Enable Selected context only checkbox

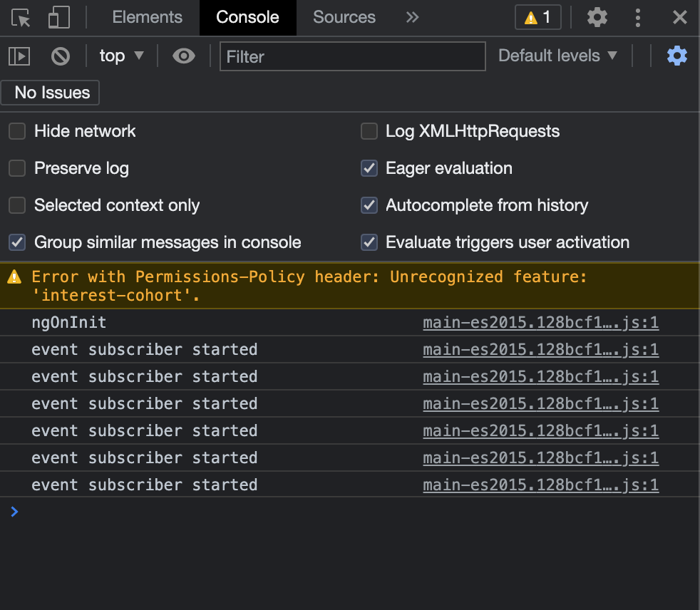17,205
